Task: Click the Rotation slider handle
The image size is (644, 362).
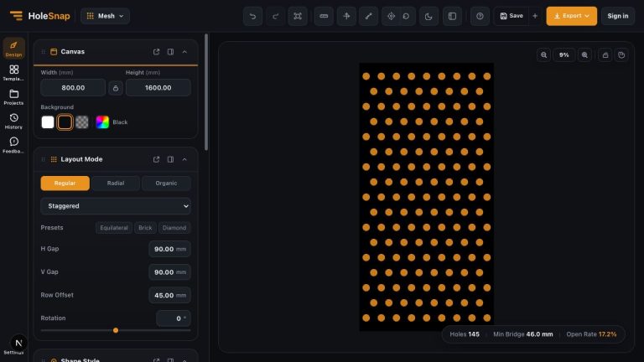Action: coord(116,330)
